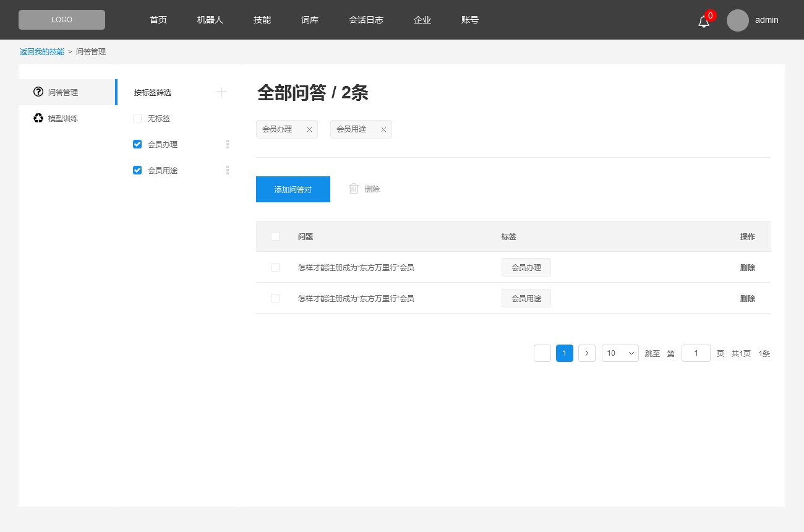The height and width of the screenshot is (532, 804).
Task: Click the 会员办理 tag in the table
Action: 526,267
